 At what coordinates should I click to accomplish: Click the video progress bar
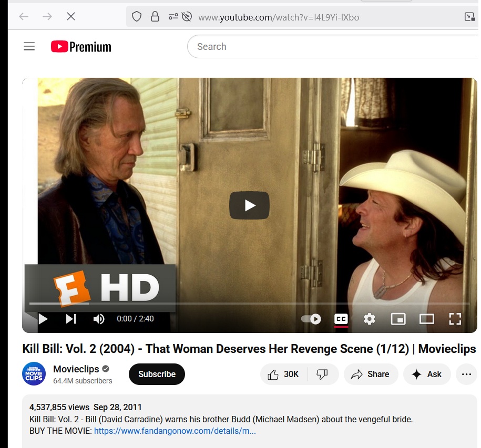(x=249, y=304)
